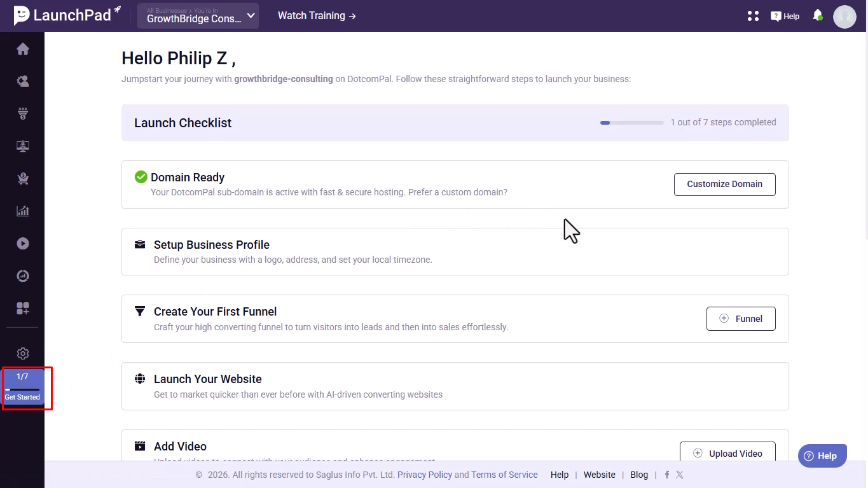Expand the Setup Business Profile step

[455, 251]
